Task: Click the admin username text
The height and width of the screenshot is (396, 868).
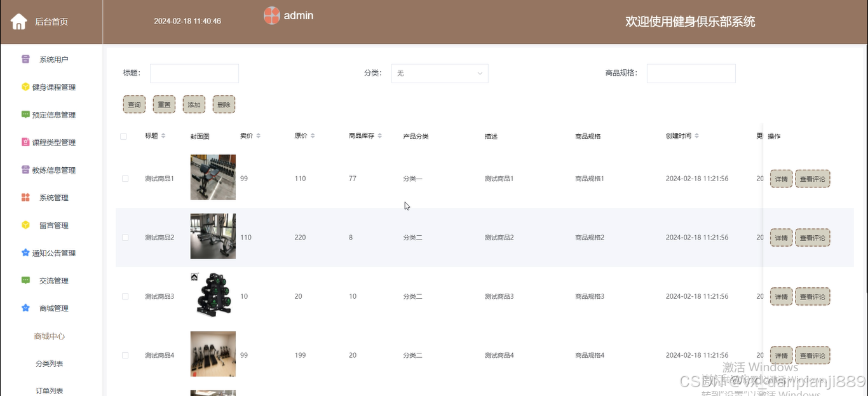Action: click(299, 15)
